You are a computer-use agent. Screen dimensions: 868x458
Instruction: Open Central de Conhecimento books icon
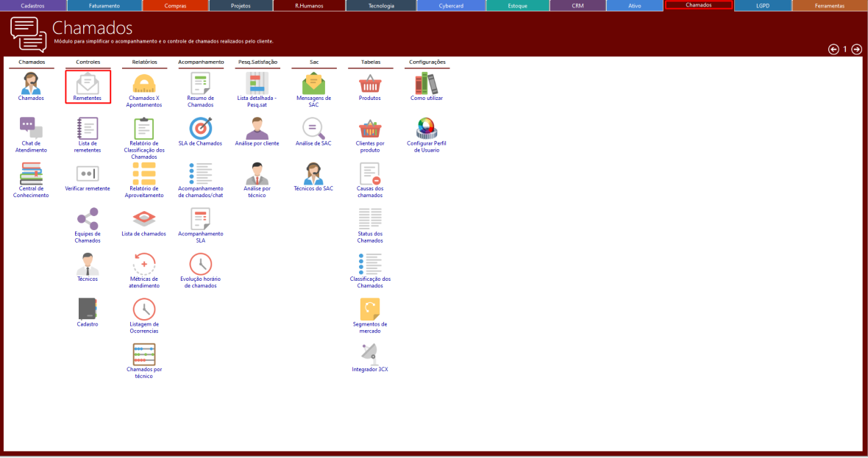pyautogui.click(x=31, y=173)
